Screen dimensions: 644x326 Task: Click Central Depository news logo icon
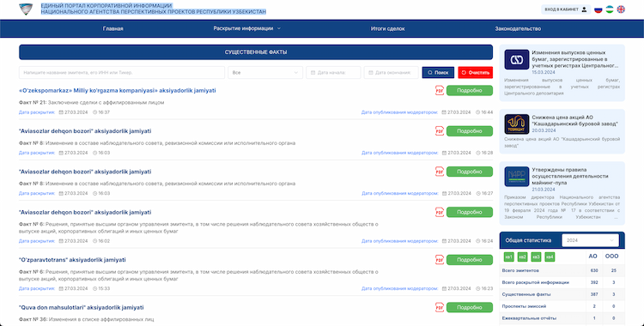(x=517, y=60)
